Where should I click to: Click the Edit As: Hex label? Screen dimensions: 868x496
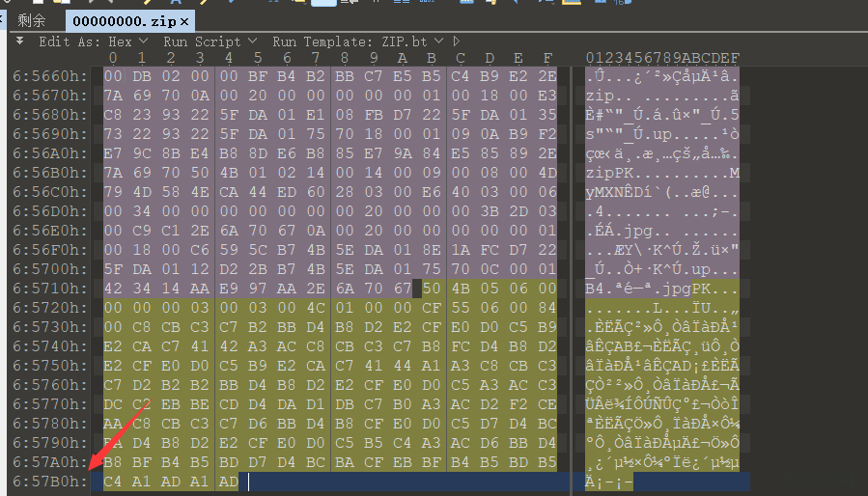[x=85, y=41]
